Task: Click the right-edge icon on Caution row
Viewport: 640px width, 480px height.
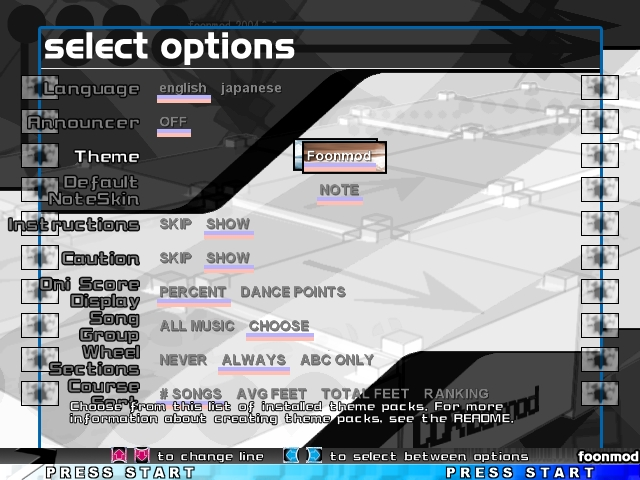Action: pos(599,257)
